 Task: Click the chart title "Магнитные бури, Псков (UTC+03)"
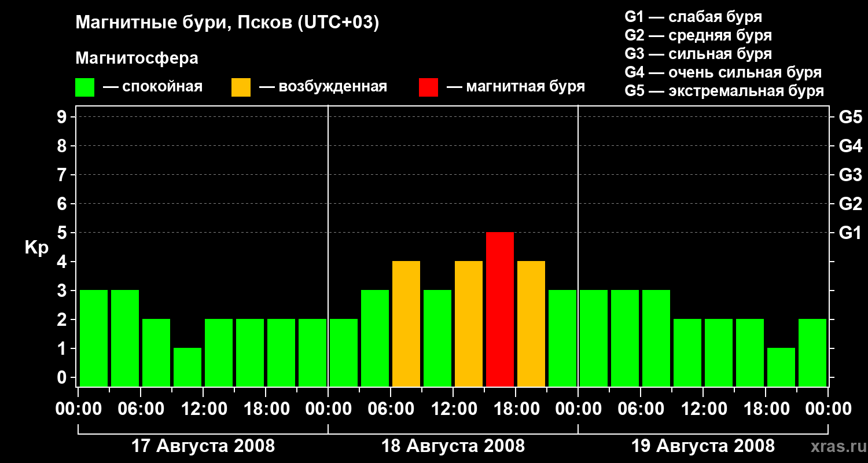pyautogui.click(x=227, y=23)
